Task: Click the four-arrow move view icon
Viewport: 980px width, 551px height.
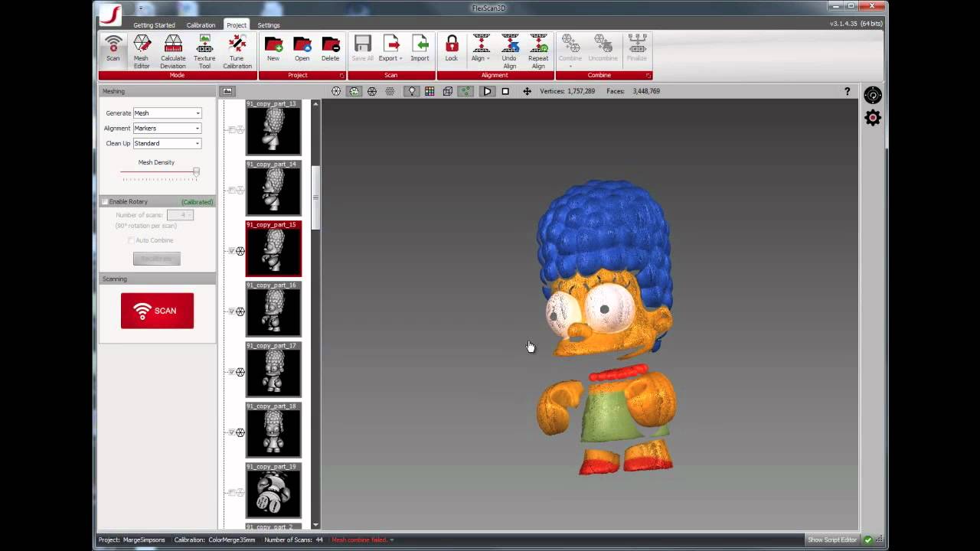Action: [527, 91]
